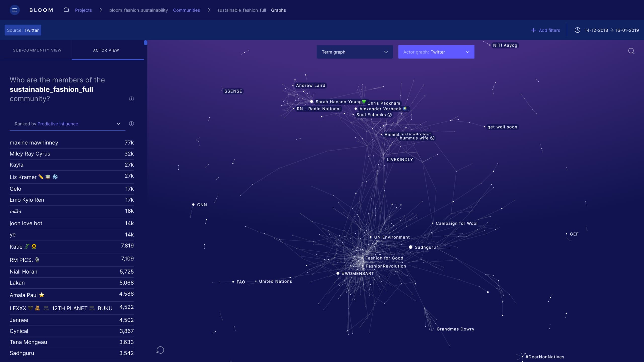
Task: Open Ranked by Predictive influence dropdown
Action: tap(67, 124)
